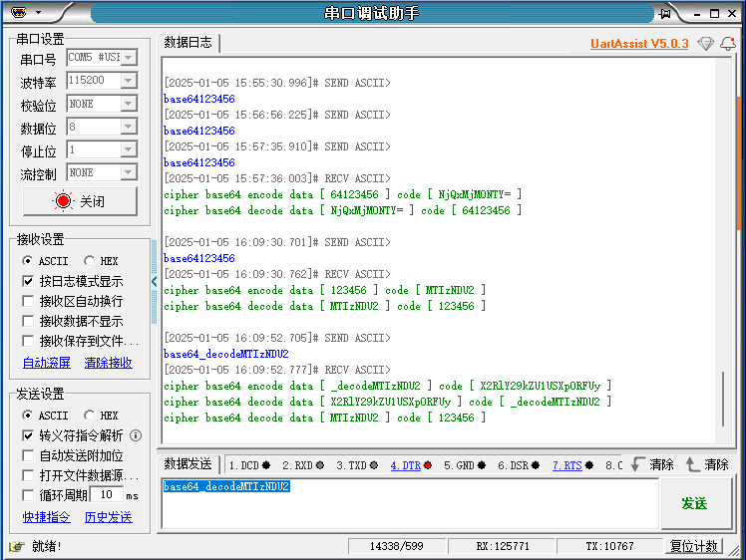
Task: Click the pin window icon
Action: point(664,14)
